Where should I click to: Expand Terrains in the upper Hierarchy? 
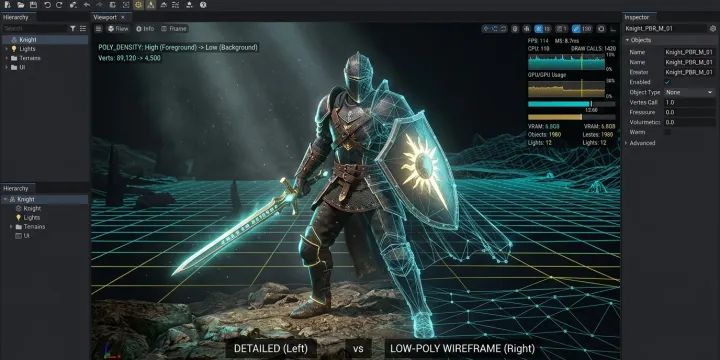(6, 58)
